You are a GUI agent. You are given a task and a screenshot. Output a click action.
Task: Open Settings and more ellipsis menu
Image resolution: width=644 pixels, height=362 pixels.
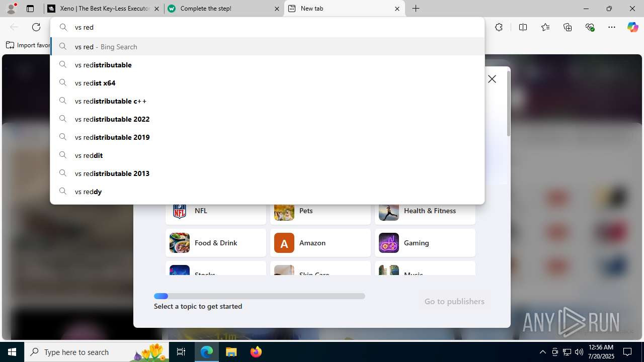pyautogui.click(x=612, y=27)
